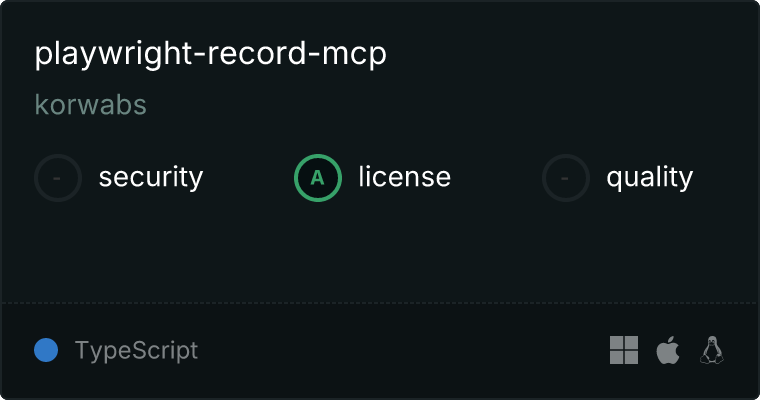Click the dashed divider above the footer
Viewport: 760px width, 400px height.
coord(380,303)
